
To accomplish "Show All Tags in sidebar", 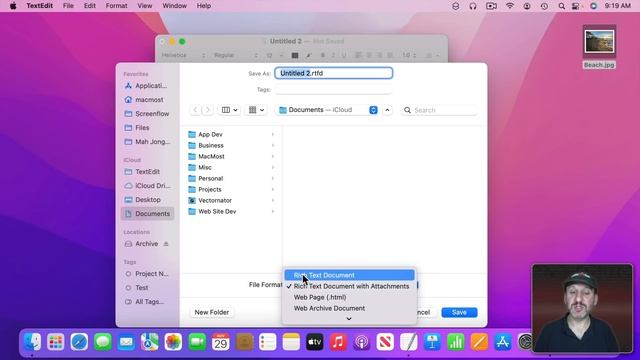I will click(x=147, y=302).
